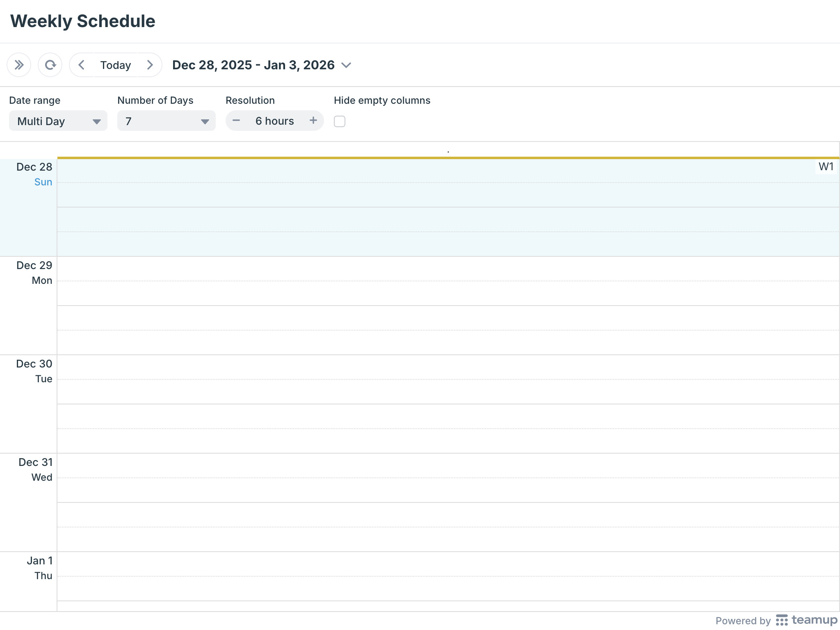The height and width of the screenshot is (630, 840).
Task: Click the teamup logo
Action: [x=806, y=620]
